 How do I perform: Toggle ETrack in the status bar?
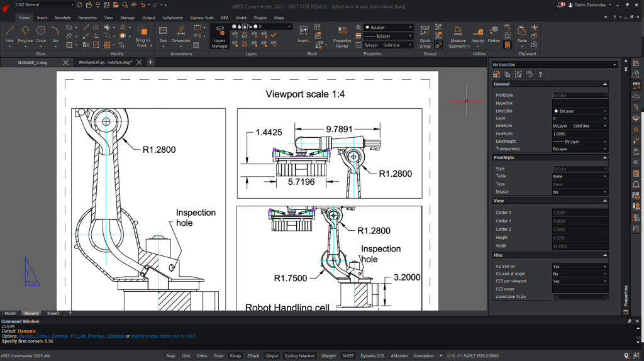[253, 356]
